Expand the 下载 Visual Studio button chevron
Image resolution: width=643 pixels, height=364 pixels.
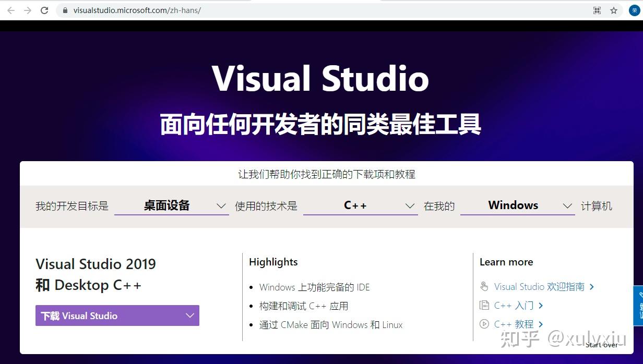(x=190, y=316)
